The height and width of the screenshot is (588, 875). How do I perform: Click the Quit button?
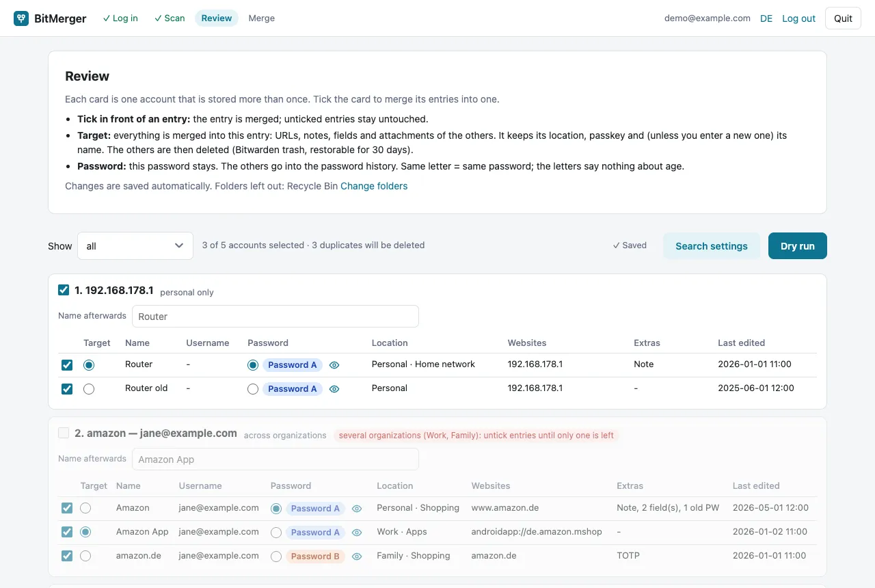(843, 18)
